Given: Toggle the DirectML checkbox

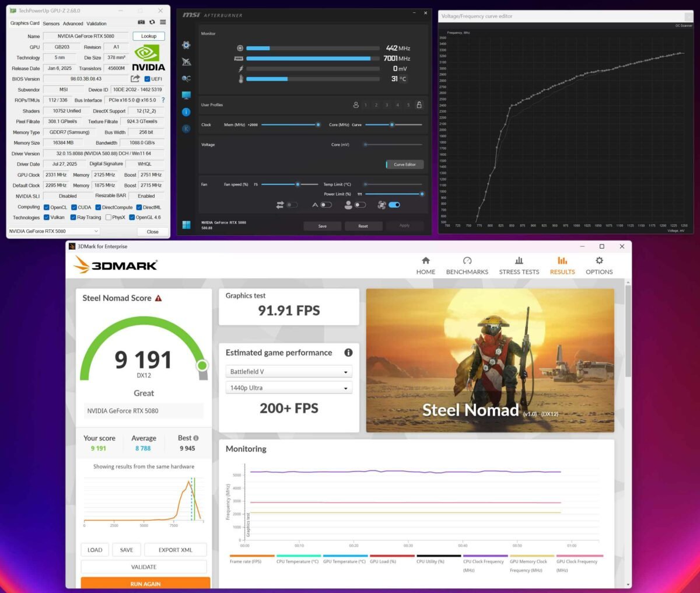Looking at the screenshot, I should click(139, 207).
